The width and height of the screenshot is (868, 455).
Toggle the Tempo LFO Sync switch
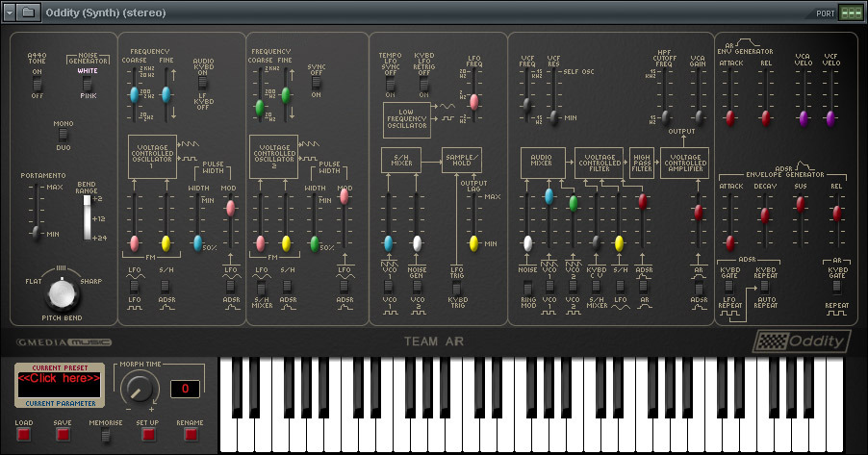(391, 84)
